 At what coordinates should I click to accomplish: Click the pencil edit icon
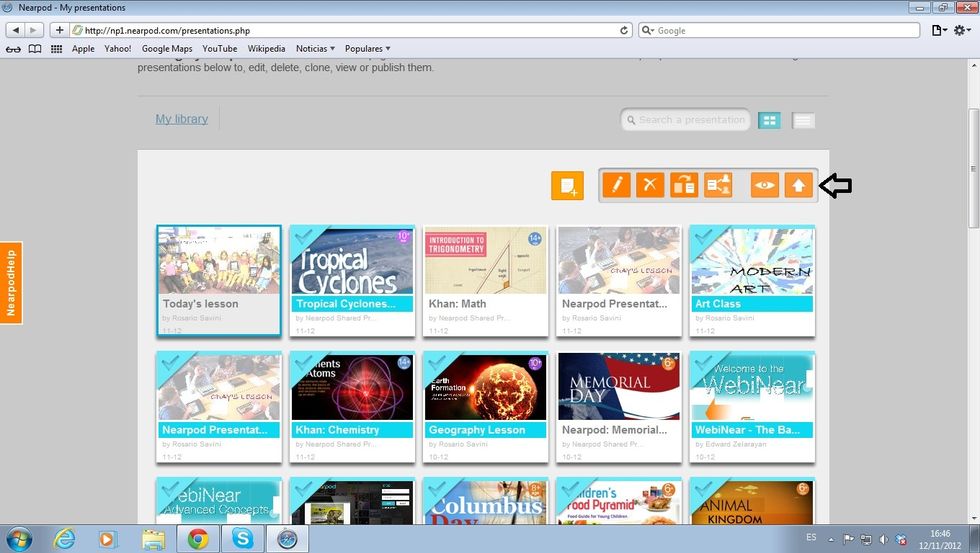(617, 185)
